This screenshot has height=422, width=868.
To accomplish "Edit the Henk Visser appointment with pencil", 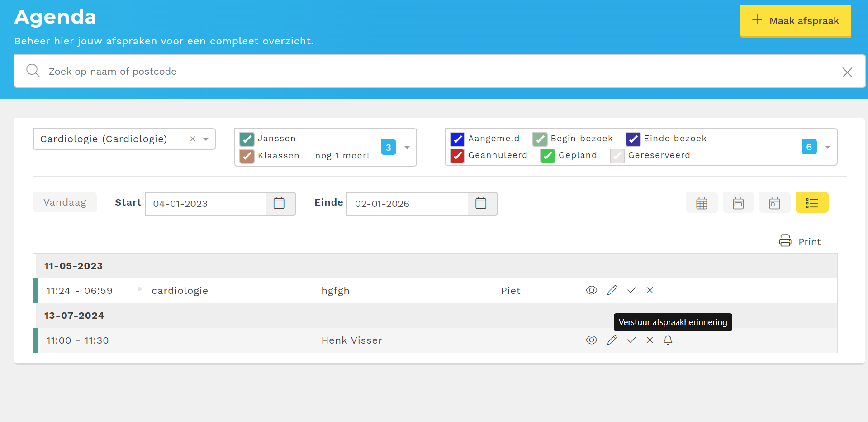I will click(612, 340).
